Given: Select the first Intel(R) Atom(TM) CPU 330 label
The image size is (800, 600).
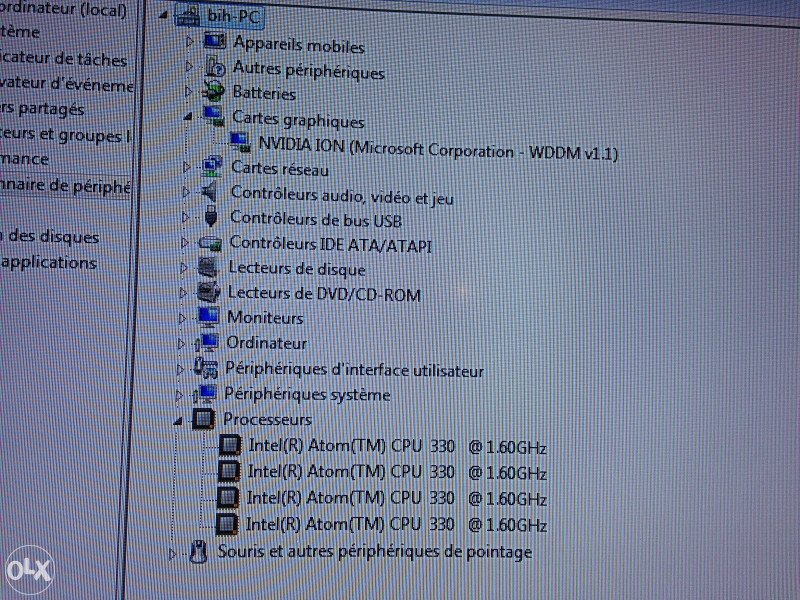Looking at the screenshot, I should (x=397, y=446).
